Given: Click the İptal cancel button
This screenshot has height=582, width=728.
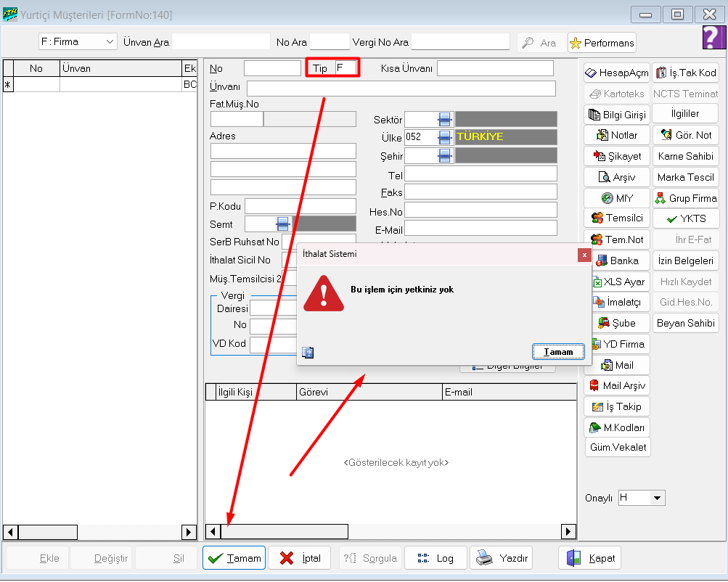Looking at the screenshot, I should click(300, 558).
